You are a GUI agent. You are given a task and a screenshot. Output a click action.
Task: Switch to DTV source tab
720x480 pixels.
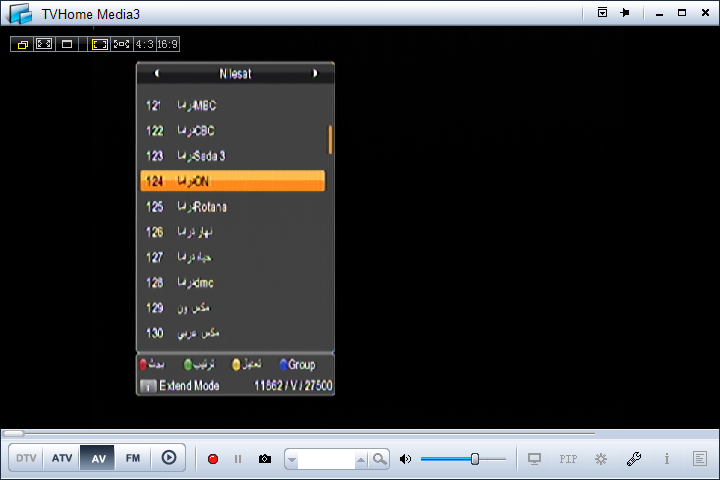tap(26, 458)
